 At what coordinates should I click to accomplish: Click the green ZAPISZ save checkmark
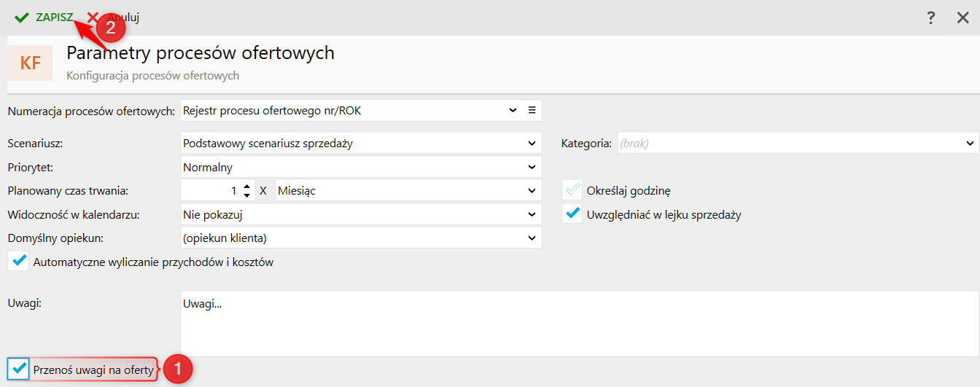click(x=22, y=17)
